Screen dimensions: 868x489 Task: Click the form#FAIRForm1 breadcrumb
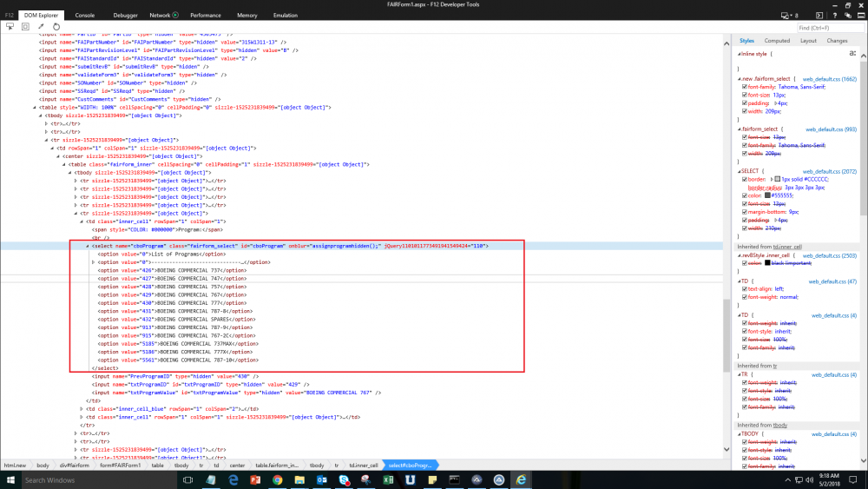120,465
